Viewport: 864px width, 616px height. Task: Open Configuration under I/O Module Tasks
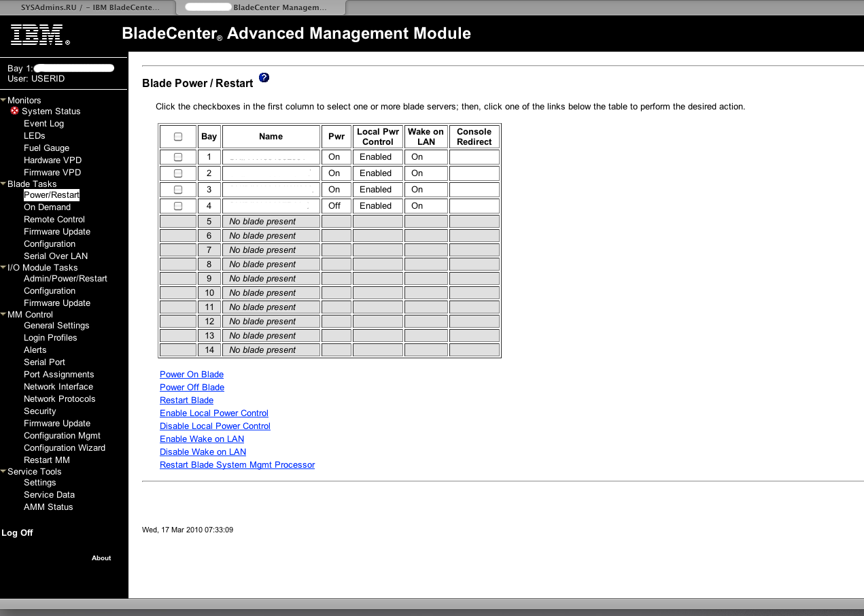point(50,291)
